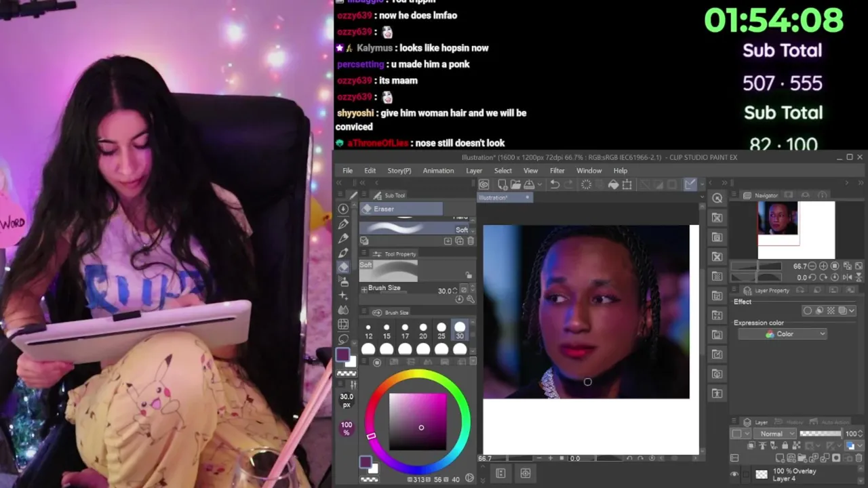The image size is (868, 488).
Task: Select the Illustration canvas tab
Action: tap(505, 197)
